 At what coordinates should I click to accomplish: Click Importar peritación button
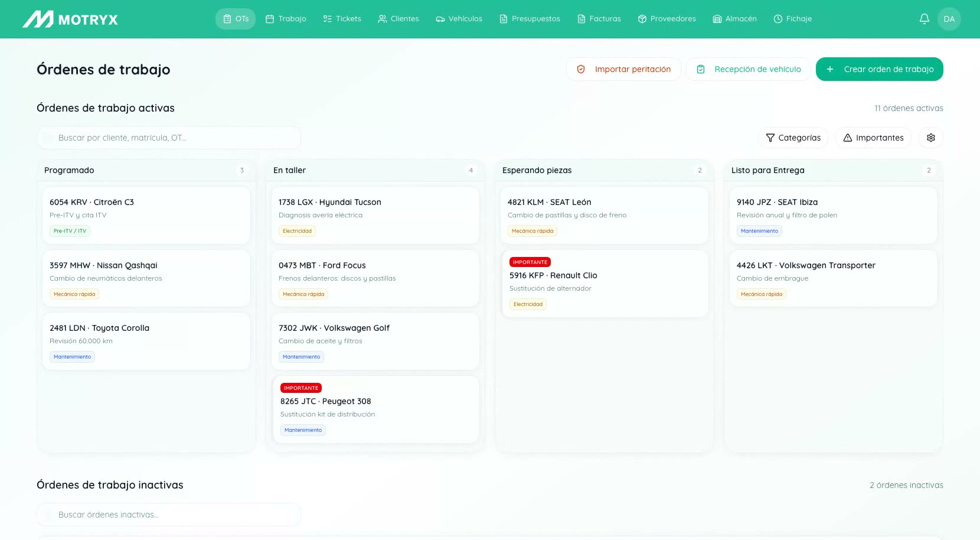623,69
